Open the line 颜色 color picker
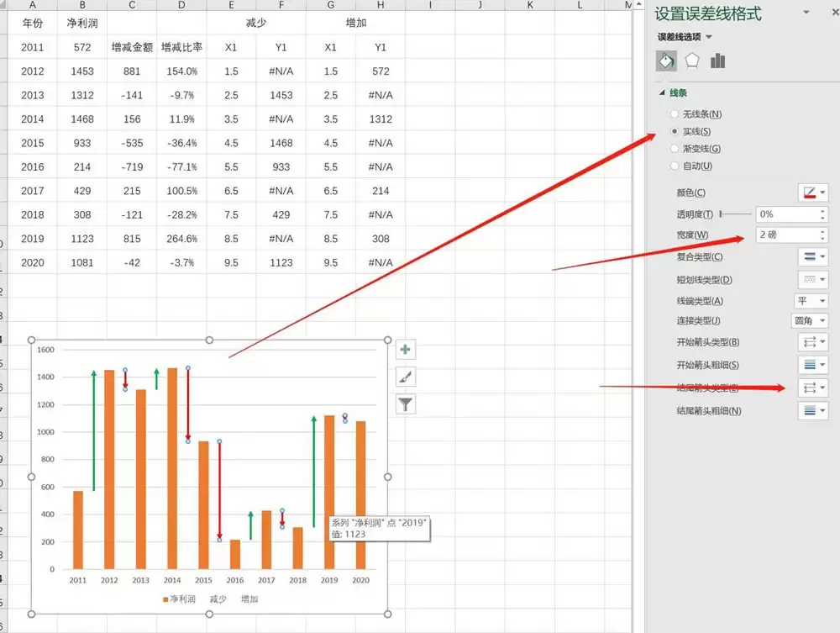 tap(813, 193)
